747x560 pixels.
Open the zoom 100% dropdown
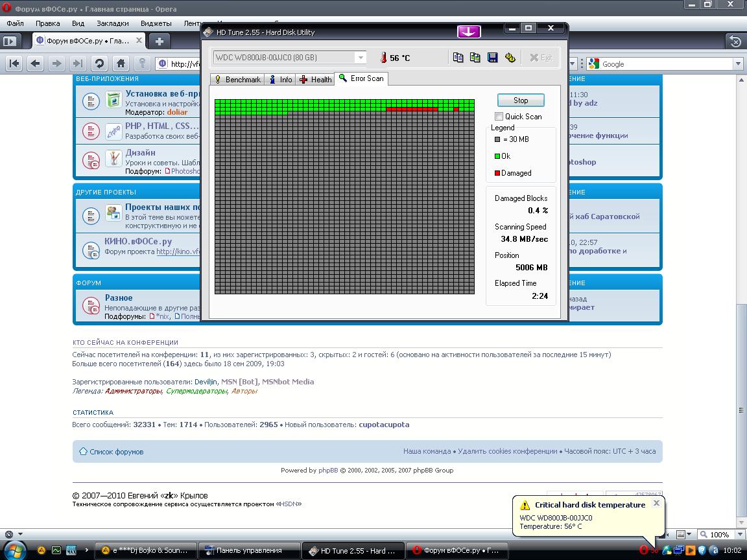(738, 535)
